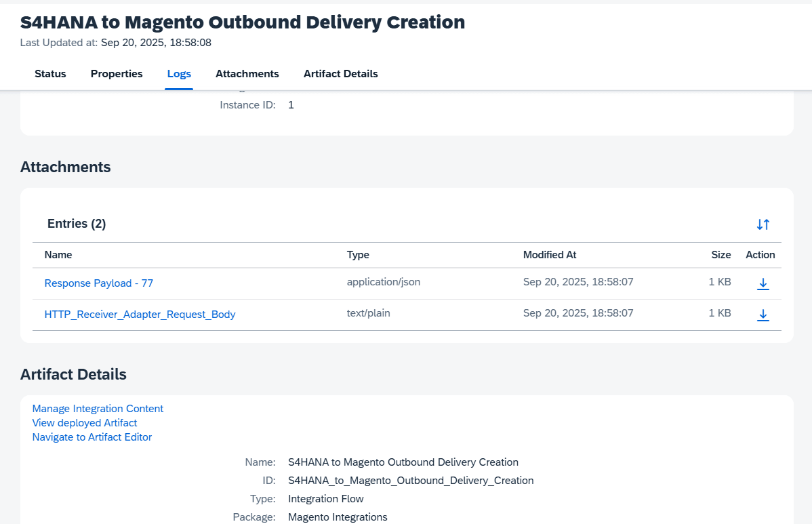Click the sort entries icon in Attachments
812x524 pixels.
click(763, 224)
